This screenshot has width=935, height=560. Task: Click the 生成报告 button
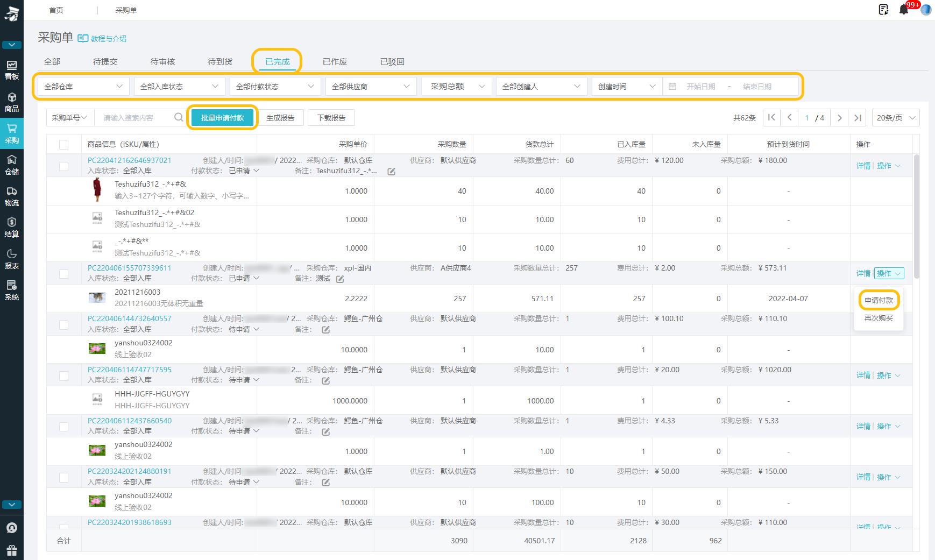[x=280, y=117]
